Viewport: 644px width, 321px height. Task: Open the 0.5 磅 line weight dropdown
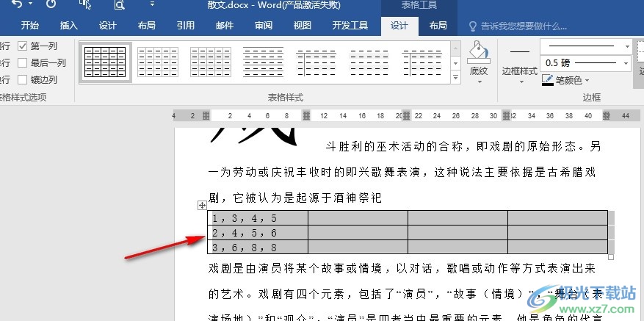626,63
